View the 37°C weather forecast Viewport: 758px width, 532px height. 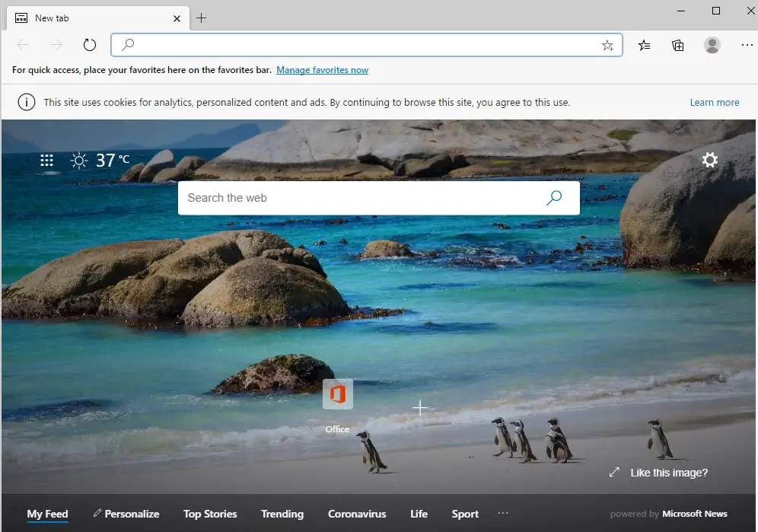(100, 160)
